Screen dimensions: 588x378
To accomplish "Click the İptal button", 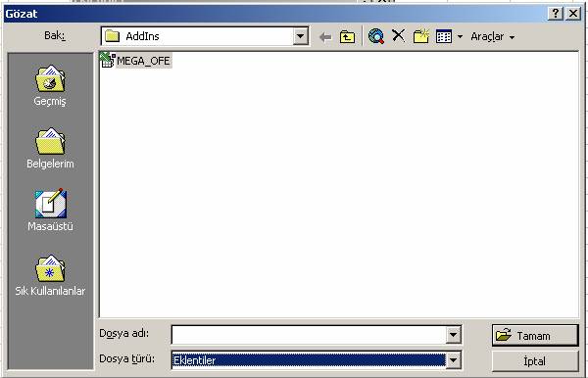I will (535, 361).
